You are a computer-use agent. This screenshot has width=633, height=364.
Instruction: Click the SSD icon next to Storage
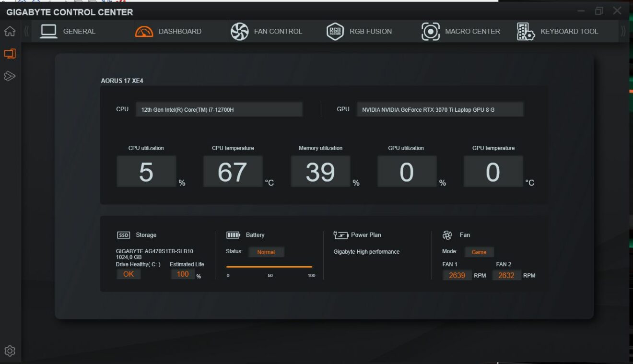[x=123, y=235]
